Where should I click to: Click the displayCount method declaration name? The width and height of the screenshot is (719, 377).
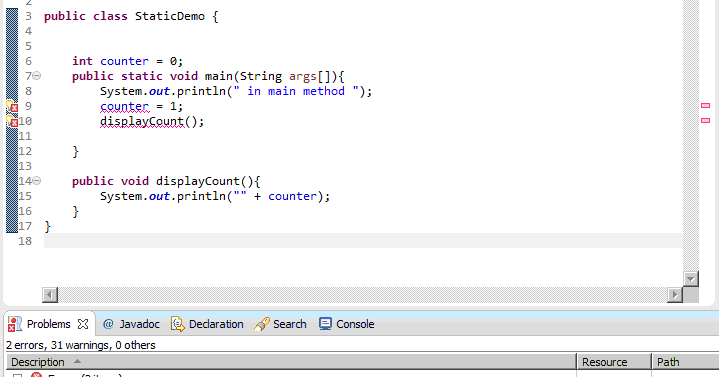coord(198,181)
